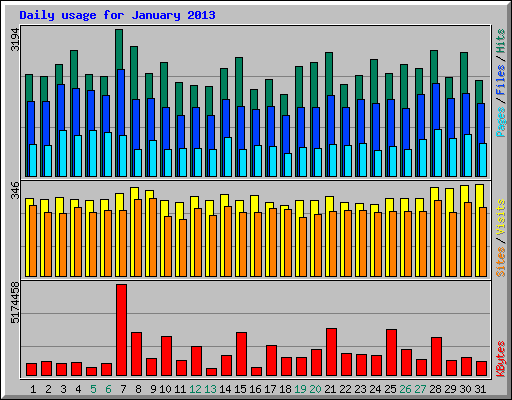Click the red KBytes bar for day 15

(x=241, y=354)
